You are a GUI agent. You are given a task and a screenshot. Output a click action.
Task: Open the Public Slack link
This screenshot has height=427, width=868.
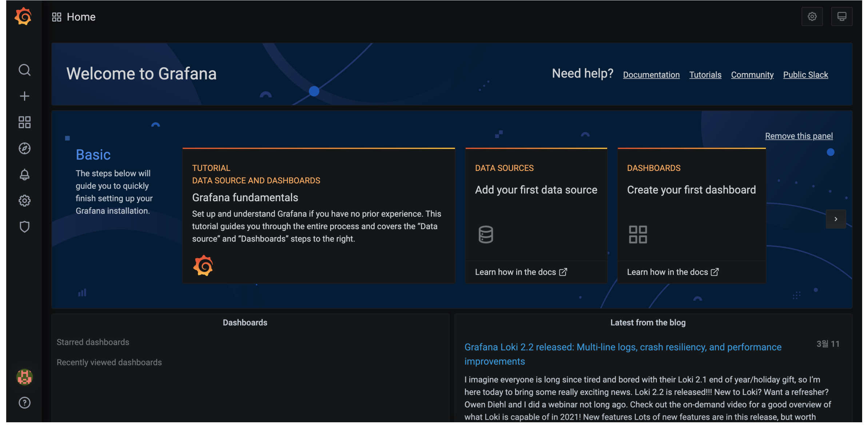[x=805, y=75]
